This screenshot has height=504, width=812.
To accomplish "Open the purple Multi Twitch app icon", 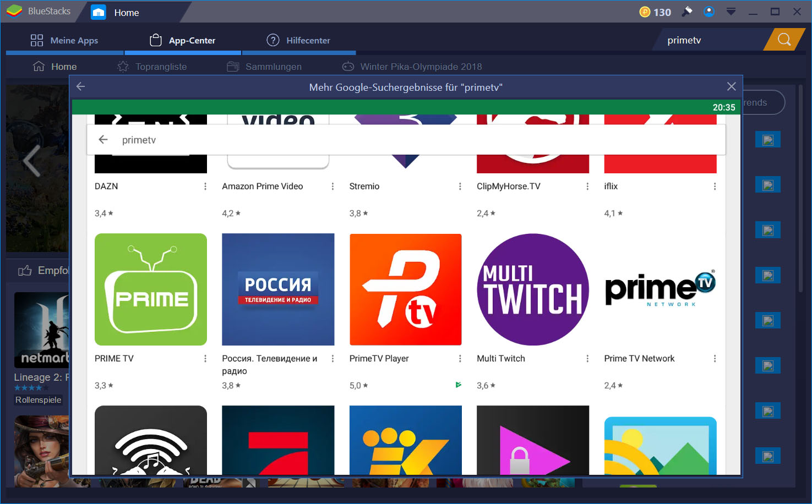I will (x=533, y=289).
